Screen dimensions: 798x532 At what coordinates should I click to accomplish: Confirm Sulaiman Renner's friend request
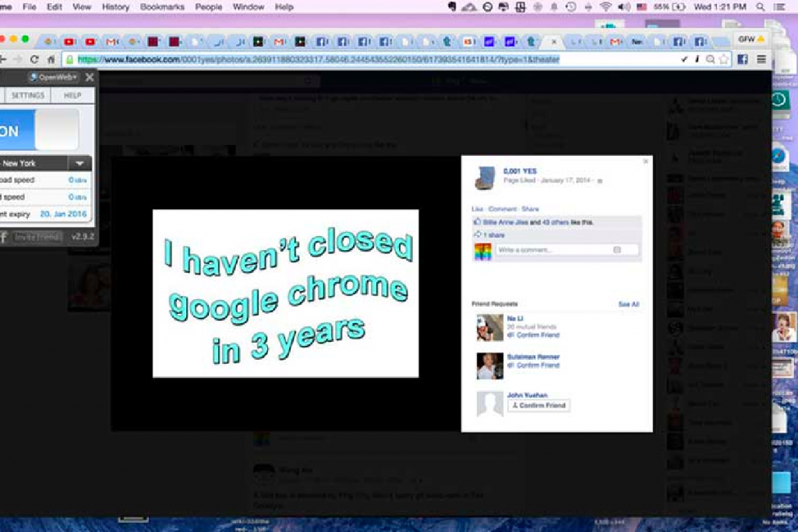534,365
